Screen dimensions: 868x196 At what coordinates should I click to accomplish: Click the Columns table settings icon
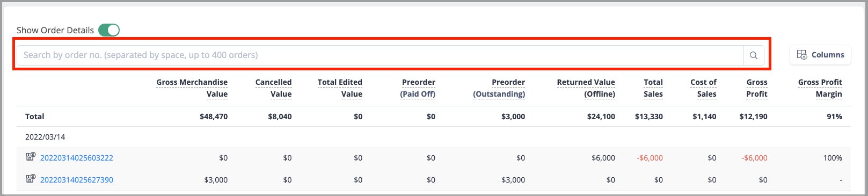[x=802, y=55]
